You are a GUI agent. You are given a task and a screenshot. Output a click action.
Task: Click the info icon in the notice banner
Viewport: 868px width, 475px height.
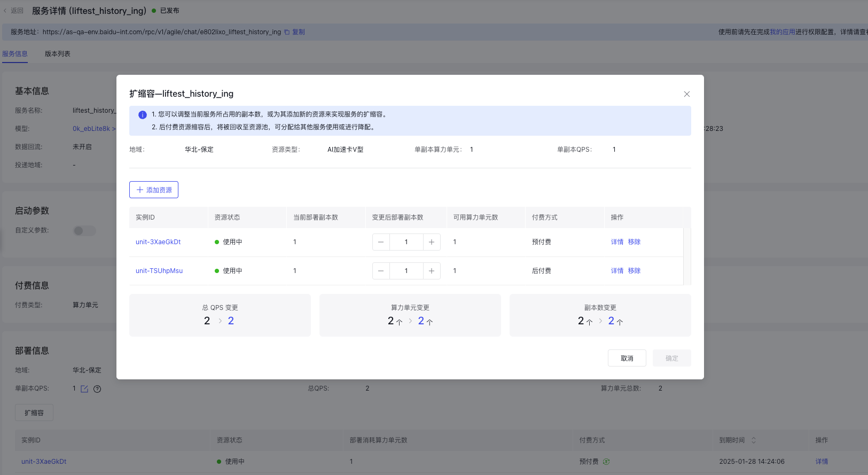[143, 115]
